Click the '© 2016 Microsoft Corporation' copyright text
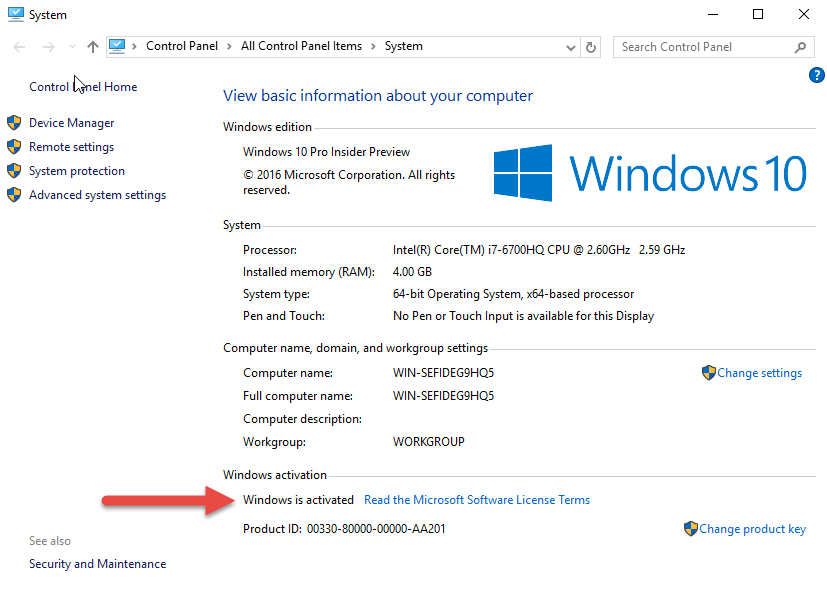This screenshot has height=590, width=827. pyautogui.click(x=349, y=182)
